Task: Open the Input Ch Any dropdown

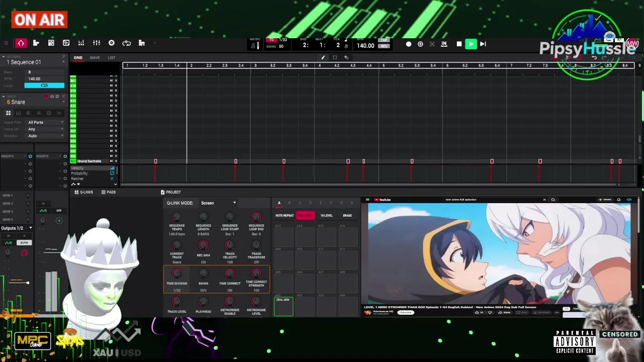Action: [46, 129]
